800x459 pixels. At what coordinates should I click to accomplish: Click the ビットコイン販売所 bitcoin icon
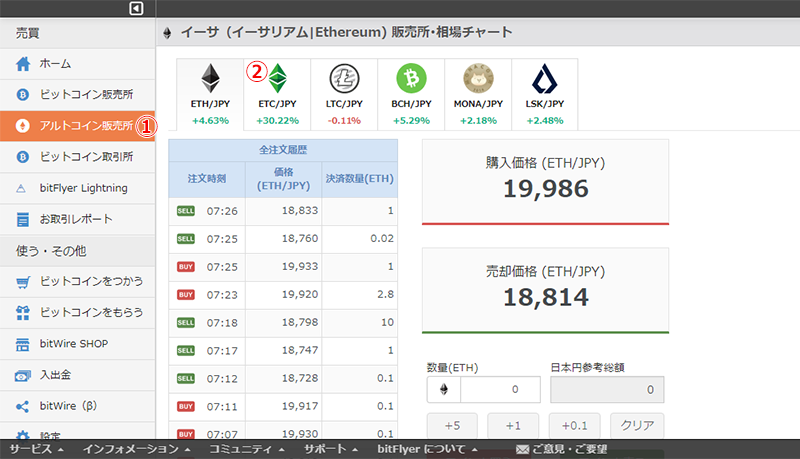point(22,94)
